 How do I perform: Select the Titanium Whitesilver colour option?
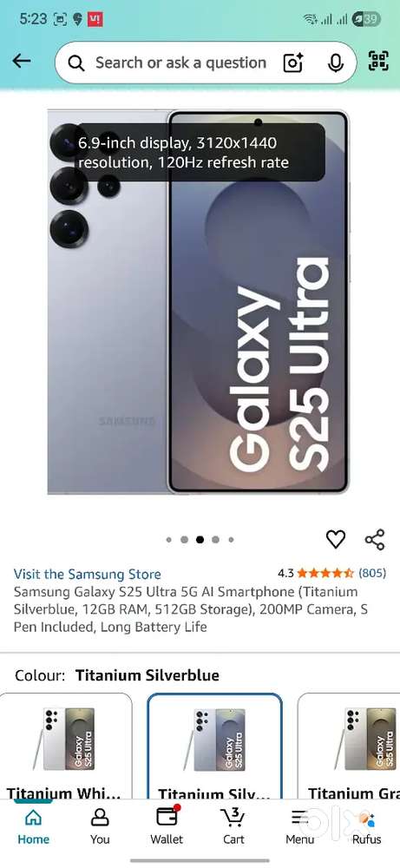66,746
